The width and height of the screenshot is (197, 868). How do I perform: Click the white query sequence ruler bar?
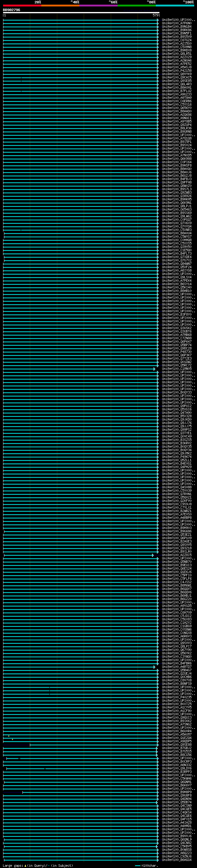[x=81, y=13]
